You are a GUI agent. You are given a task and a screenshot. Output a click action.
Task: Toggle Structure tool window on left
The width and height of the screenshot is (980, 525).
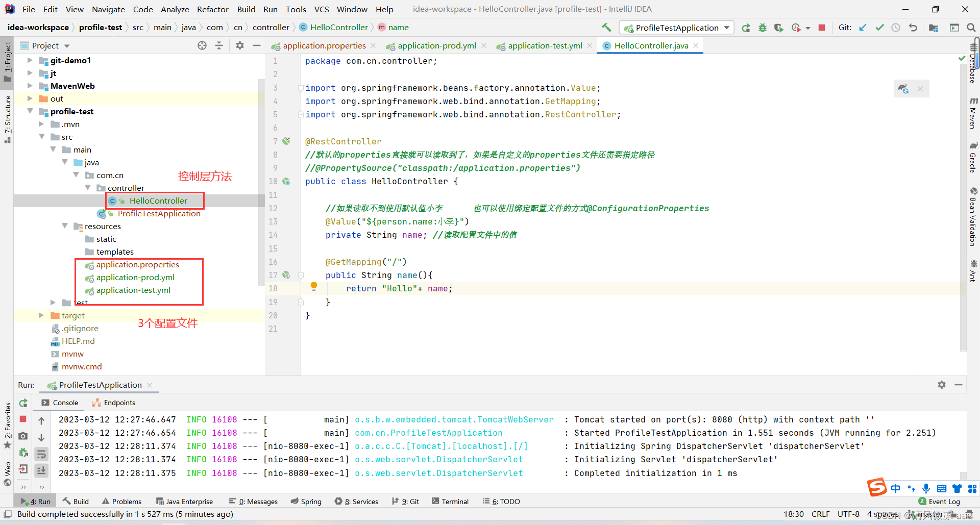(x=7, y=119)
